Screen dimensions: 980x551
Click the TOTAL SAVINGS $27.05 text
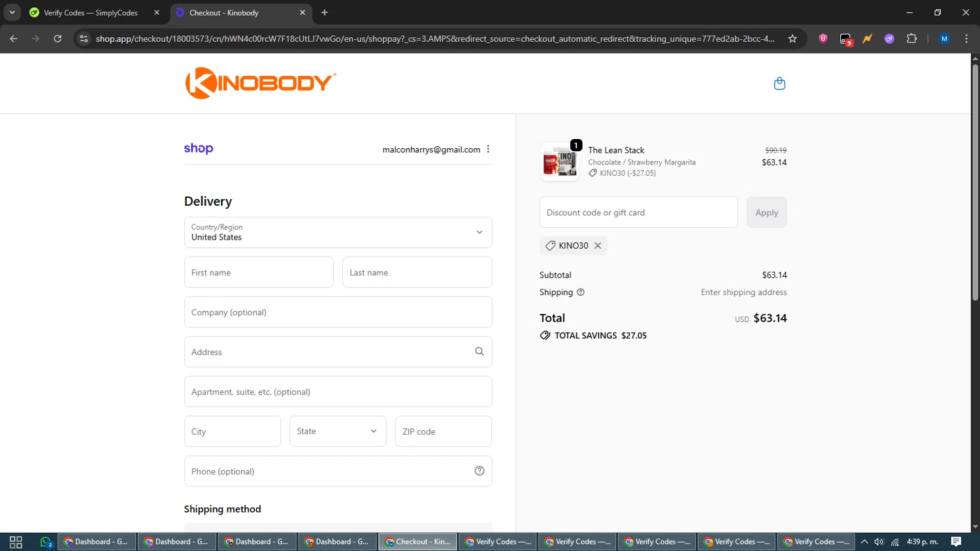600,336
